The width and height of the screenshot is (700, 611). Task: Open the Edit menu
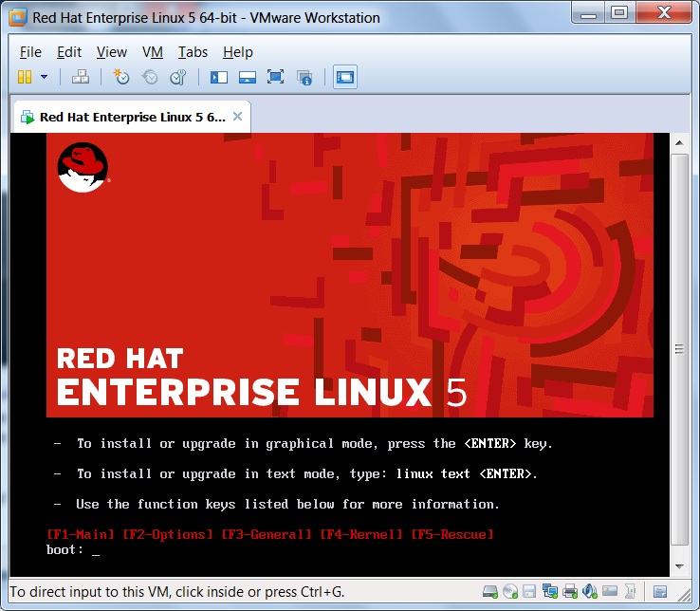pyautogui.click(x=69, y=52)
